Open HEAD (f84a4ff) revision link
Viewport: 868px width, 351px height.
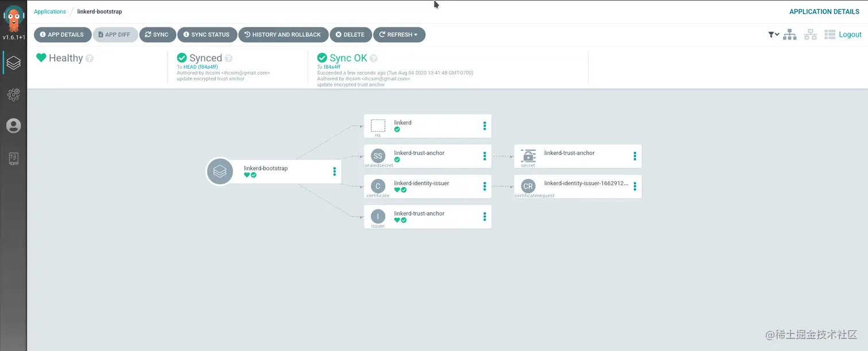click(x=201, y=67)
